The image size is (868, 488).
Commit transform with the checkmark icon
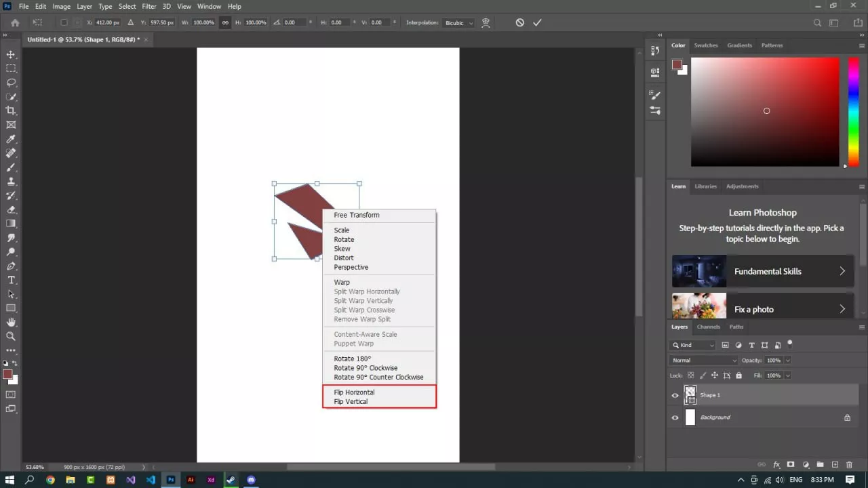tap(537, 22)
